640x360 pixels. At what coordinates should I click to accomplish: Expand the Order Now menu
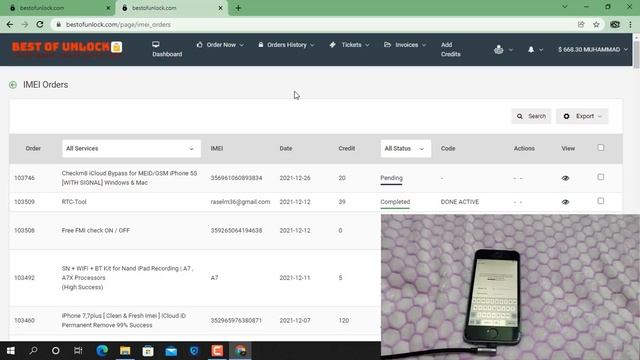click(220, 45)
